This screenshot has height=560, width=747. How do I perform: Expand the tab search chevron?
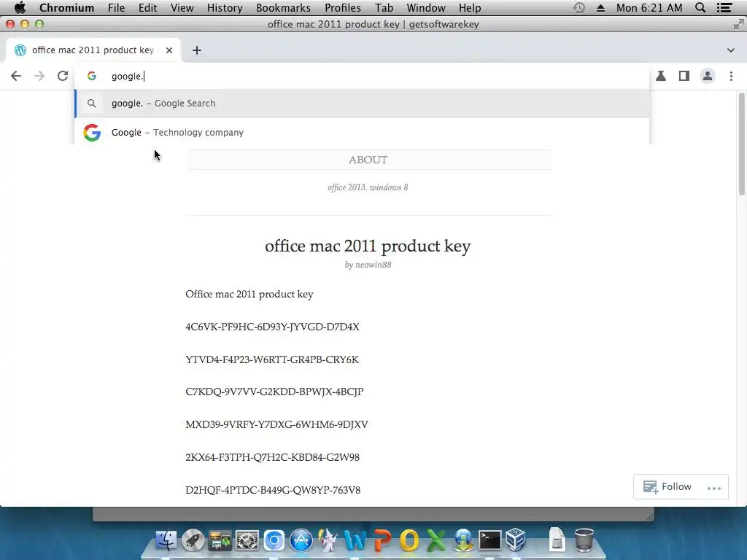point(731,50)
